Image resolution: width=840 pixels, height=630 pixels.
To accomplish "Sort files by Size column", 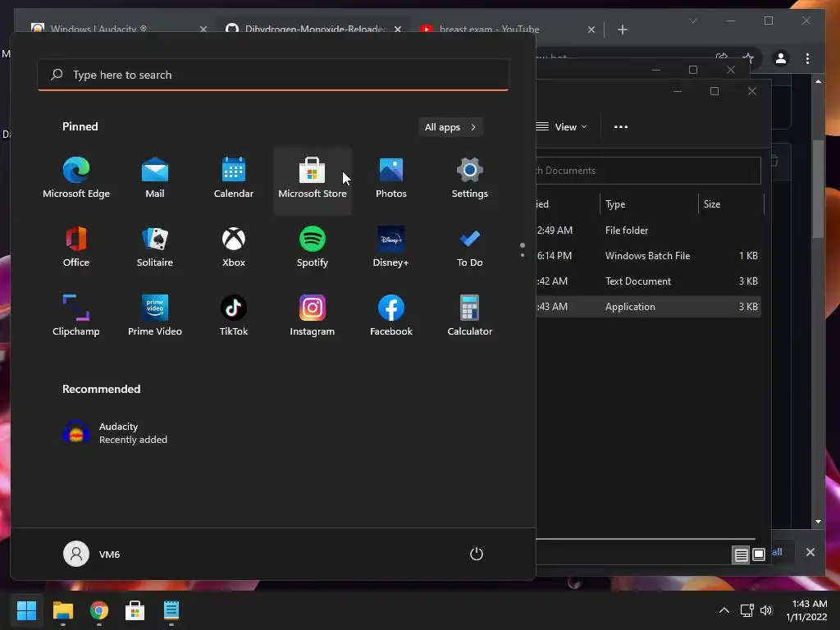I will (731, 204).
